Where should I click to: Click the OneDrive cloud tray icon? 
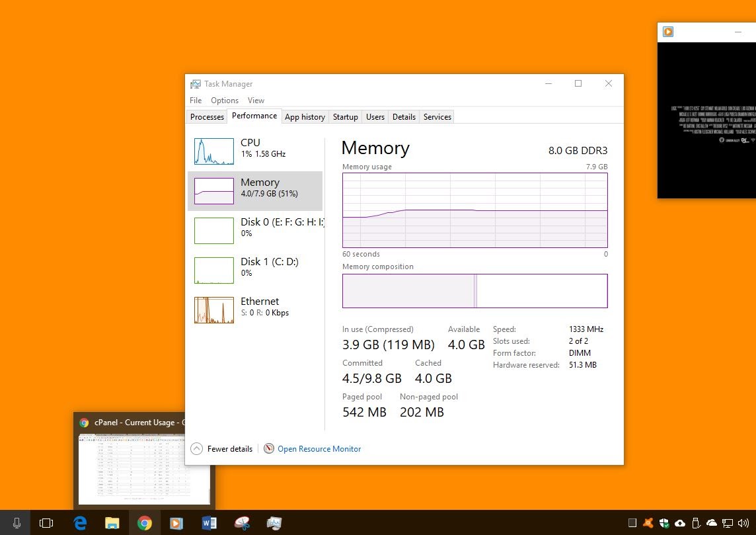[x=712, y=523]
